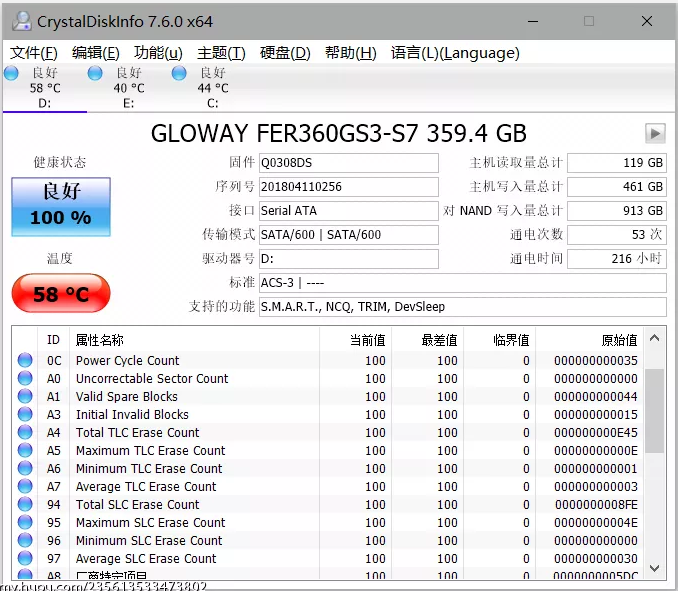Screen dimensions: 678x591
Task: Open the 帮助(H) menu
Action: click(351, 53)
